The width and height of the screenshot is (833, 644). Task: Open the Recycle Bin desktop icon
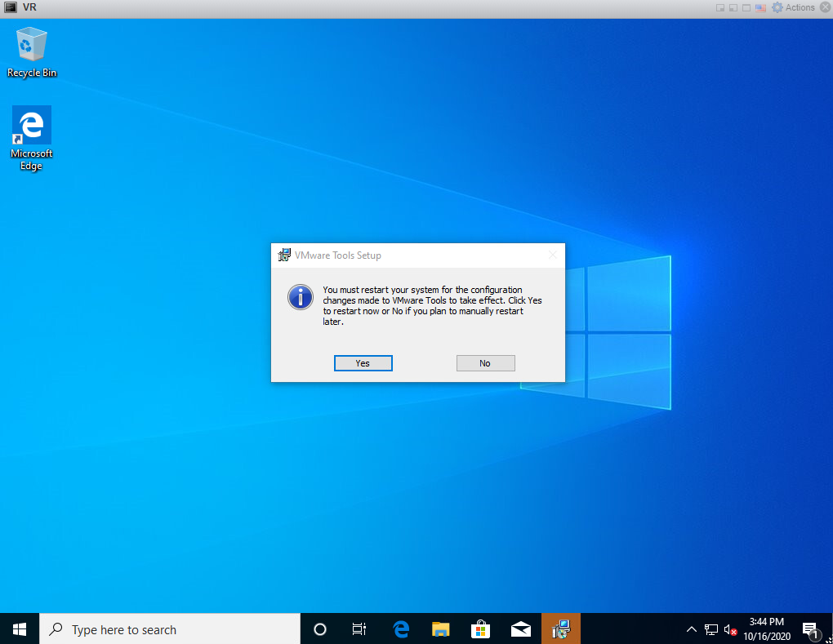[x=31, y=52]
